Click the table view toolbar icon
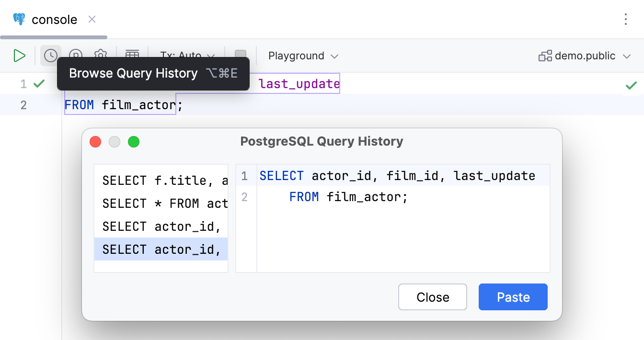 tap(132, 56)
